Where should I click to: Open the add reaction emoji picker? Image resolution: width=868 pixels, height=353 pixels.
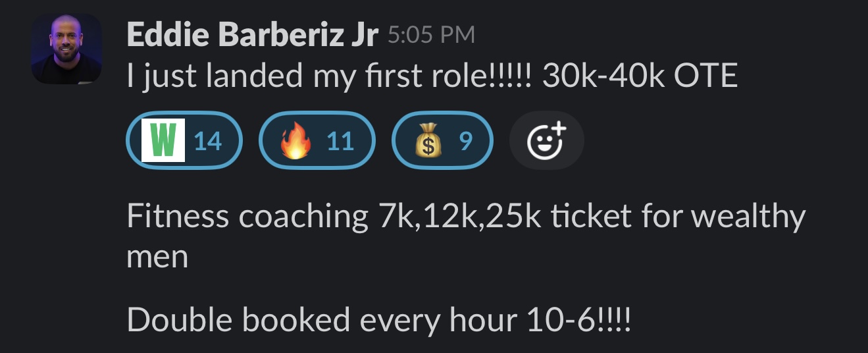[x=546, y=140]
